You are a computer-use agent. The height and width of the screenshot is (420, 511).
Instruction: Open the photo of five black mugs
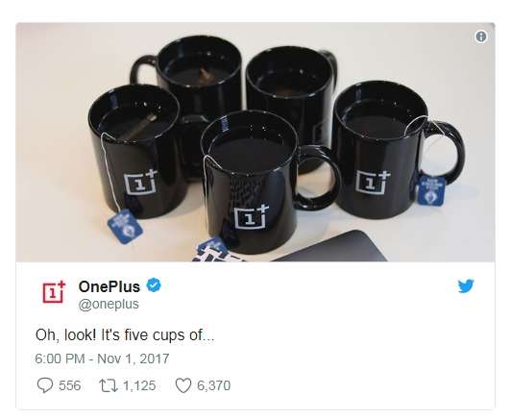pos(255,142)
